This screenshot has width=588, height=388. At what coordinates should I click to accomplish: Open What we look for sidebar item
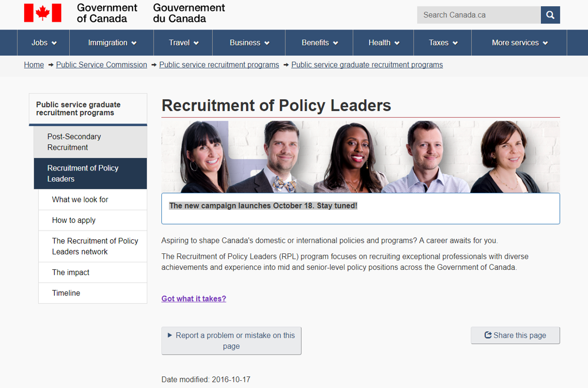(93, 200)
